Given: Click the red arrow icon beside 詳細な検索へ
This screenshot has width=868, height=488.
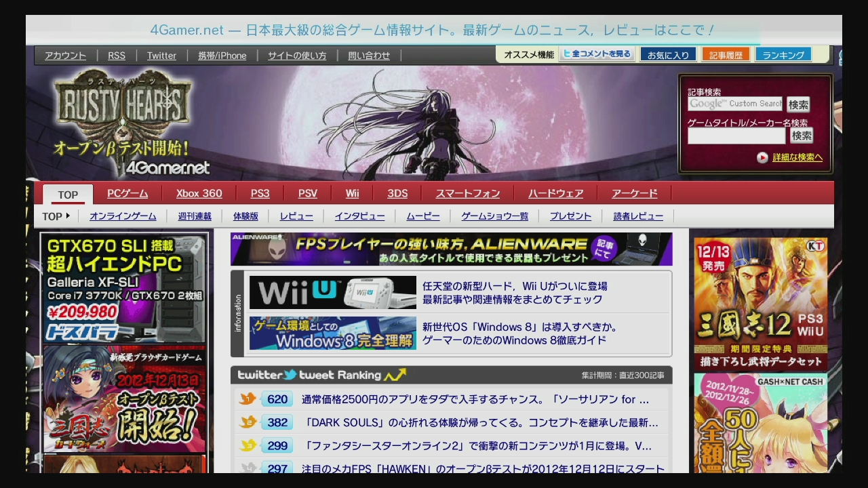Looking at the screenshot, I should (762, 157).
